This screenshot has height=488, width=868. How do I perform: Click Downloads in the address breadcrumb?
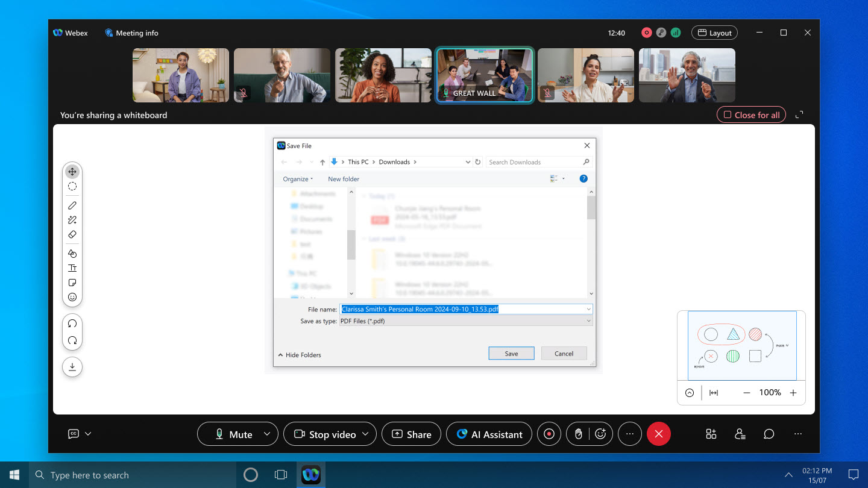click(x=394, y=162)
